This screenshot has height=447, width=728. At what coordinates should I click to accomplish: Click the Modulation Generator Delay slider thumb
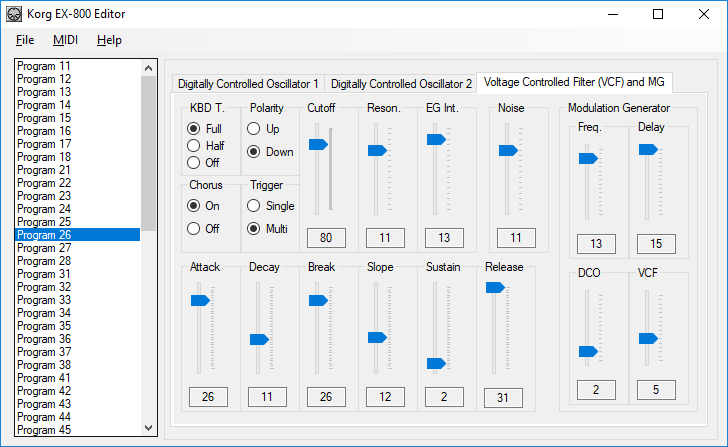tap(648, 149)
